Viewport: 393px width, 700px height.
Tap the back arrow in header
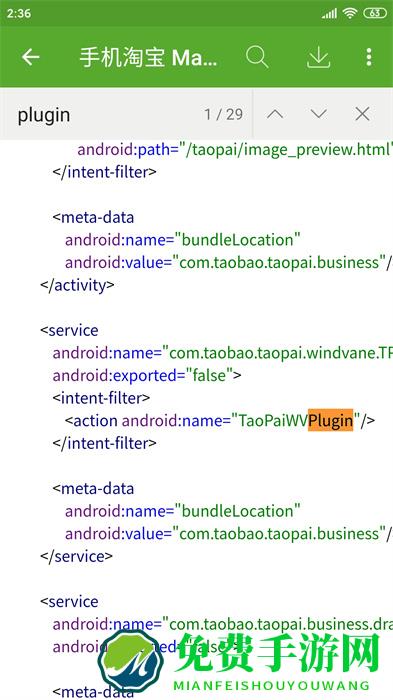31,57
